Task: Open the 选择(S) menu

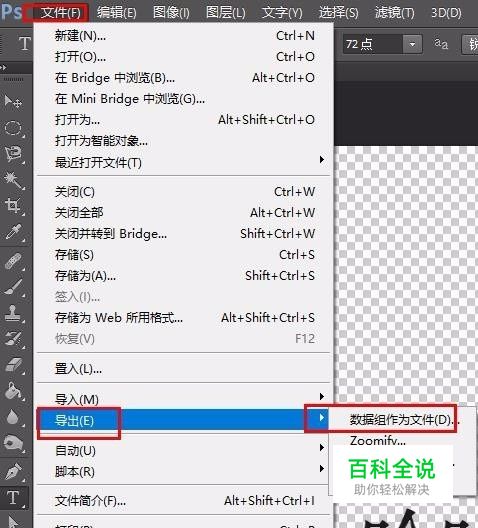Action: pyautogui.click(x=338, y=13)
